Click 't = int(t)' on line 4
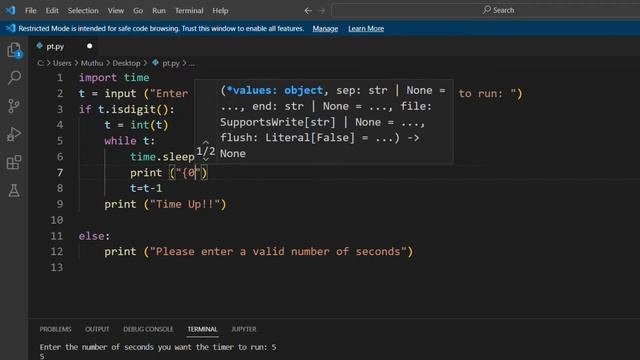Screen dimensions: 640x360 tap(136, 125)
